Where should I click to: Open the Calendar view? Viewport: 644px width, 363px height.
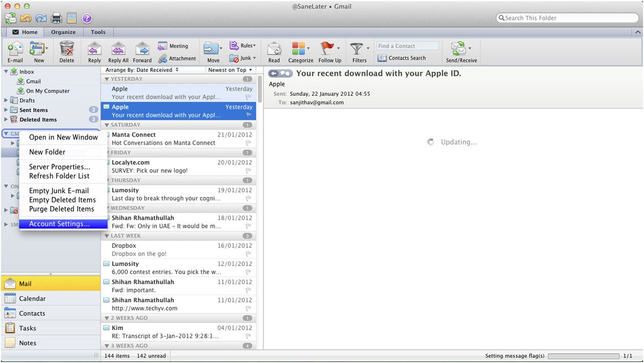pyautogui.click(x=51, y=298)
